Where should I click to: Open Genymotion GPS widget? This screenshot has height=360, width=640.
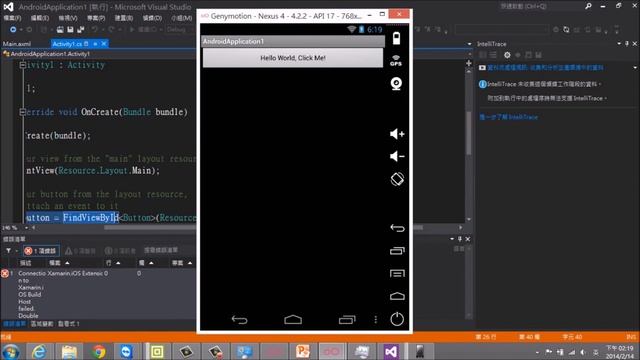tap(396, 60)
